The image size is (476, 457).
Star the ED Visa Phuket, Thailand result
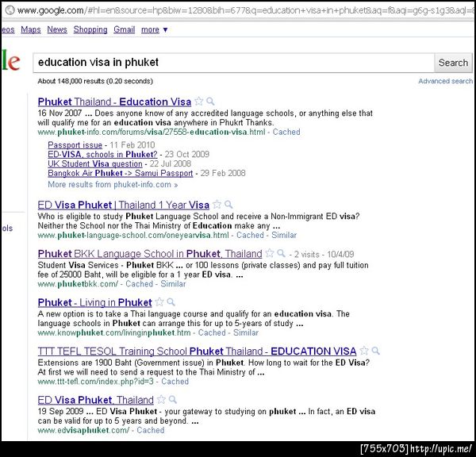161,399
